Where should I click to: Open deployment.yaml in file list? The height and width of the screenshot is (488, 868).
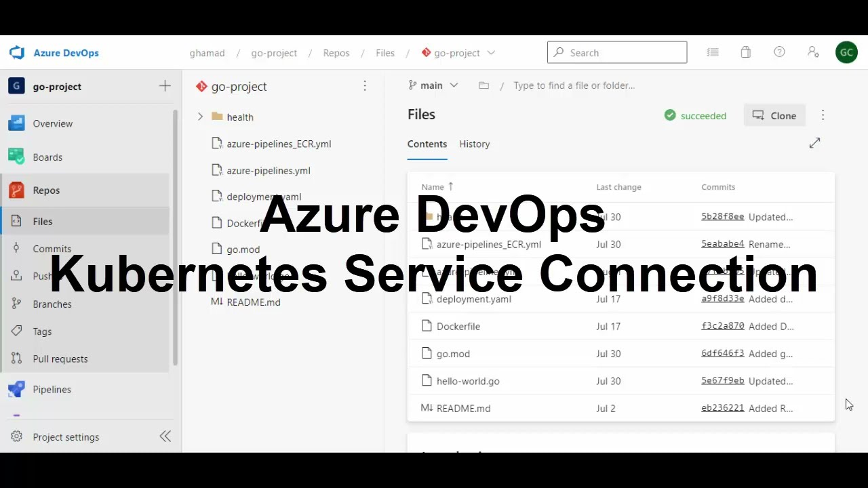click(x=474, y=299)
